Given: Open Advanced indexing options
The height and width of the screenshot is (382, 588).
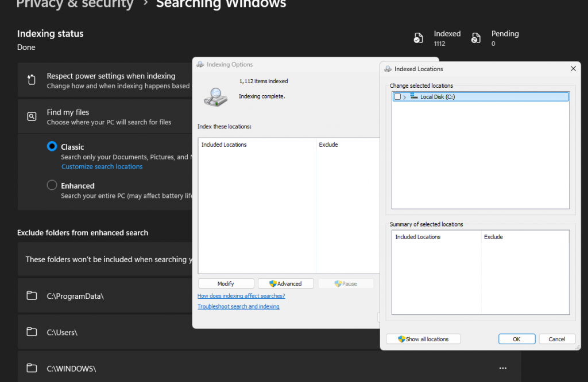Looking at the screenshot, I should pos(286,283).
